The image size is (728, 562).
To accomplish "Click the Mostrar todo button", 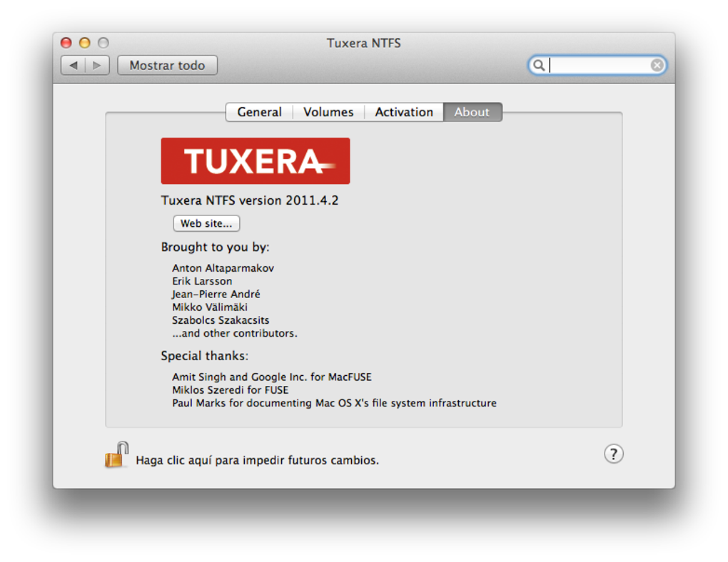I will pyautogui.click(x=167, y=66).
